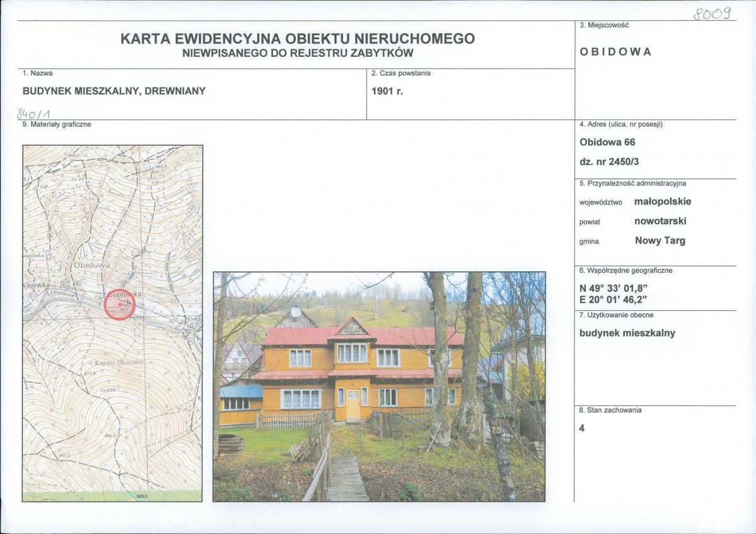Click the label '5. Przynależność administracyjna'
Image resolution: width=756 pixels, height=534 pixels.
(x=632, y=183)
